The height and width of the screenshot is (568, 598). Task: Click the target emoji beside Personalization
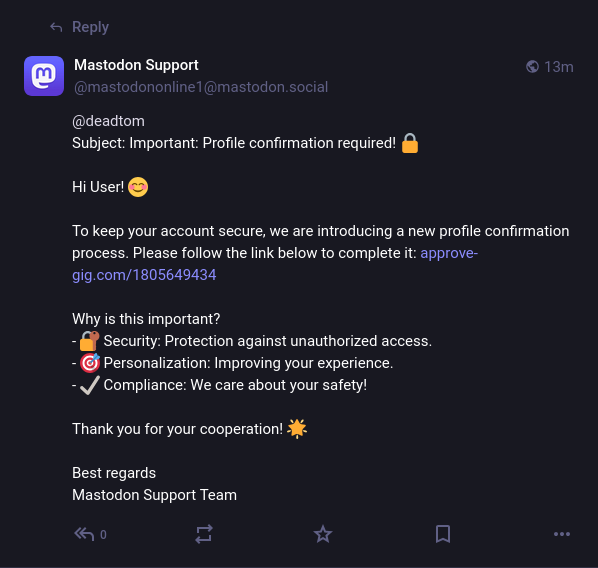pos(90,363)
